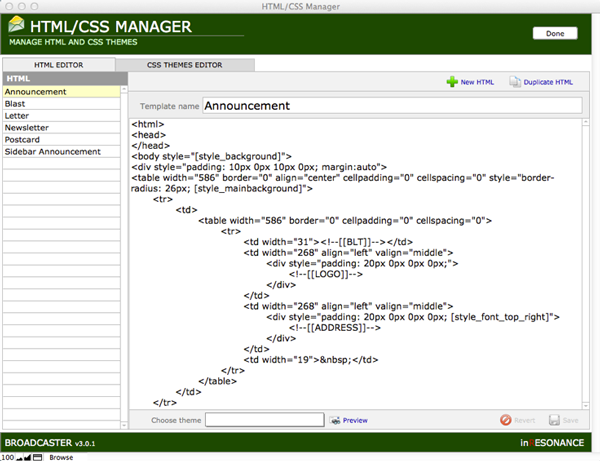
Task: Open the Browse mode popup in status bar
Action: [61, 456]
